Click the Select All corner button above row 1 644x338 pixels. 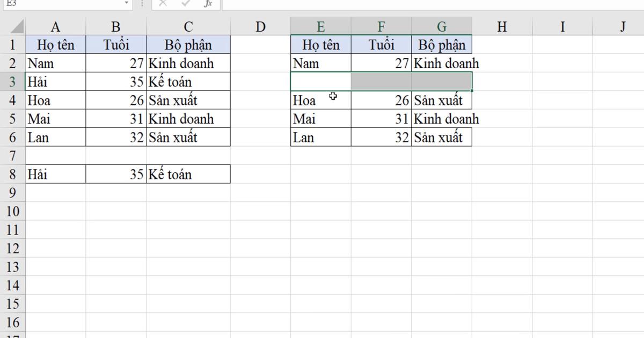point(16,26)
